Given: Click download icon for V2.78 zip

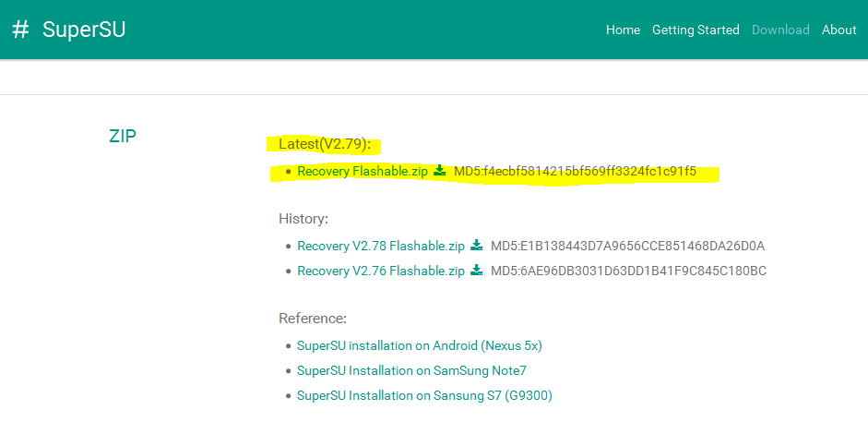Looking at the screenshot, I should coord(476,245).
